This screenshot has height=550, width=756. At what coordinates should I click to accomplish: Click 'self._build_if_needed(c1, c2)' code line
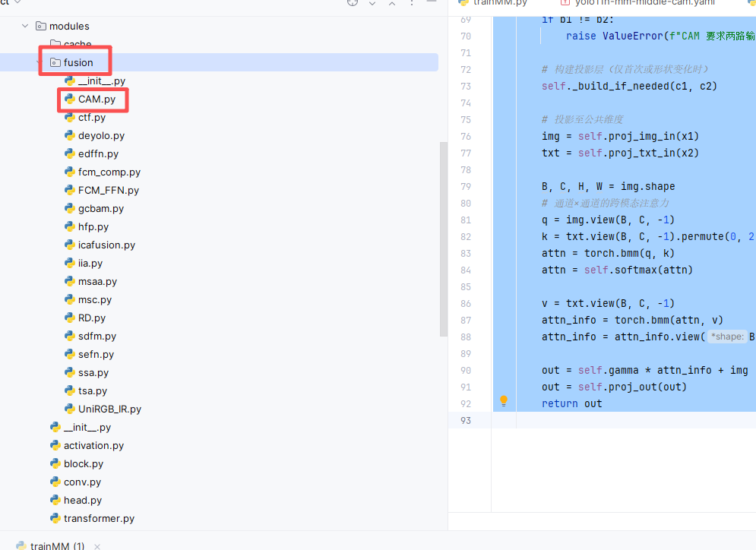tap(629, 86)
